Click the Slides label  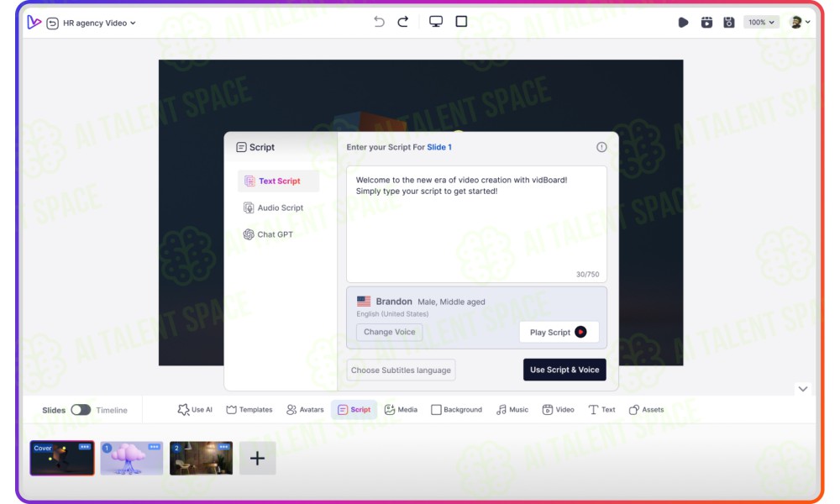point(54,410)
